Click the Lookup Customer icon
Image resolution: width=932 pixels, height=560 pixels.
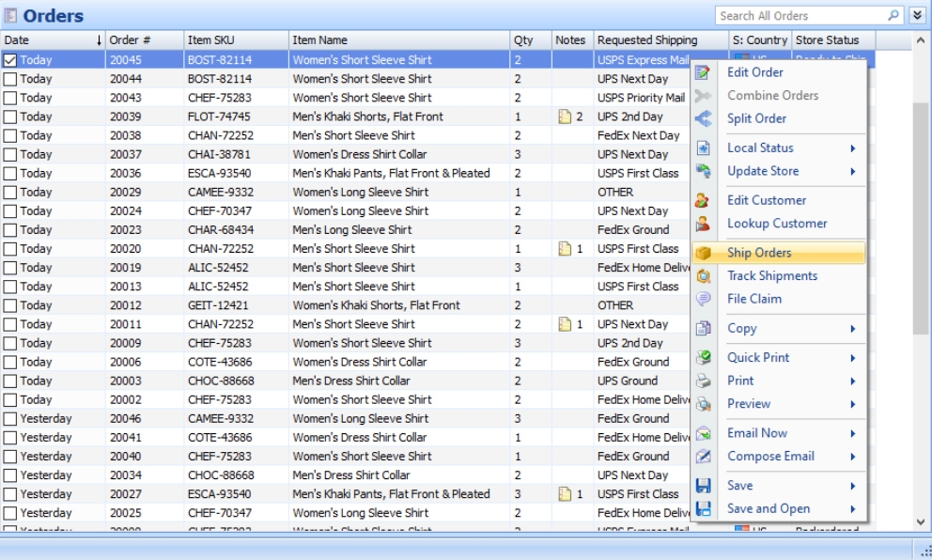[703, 224]
